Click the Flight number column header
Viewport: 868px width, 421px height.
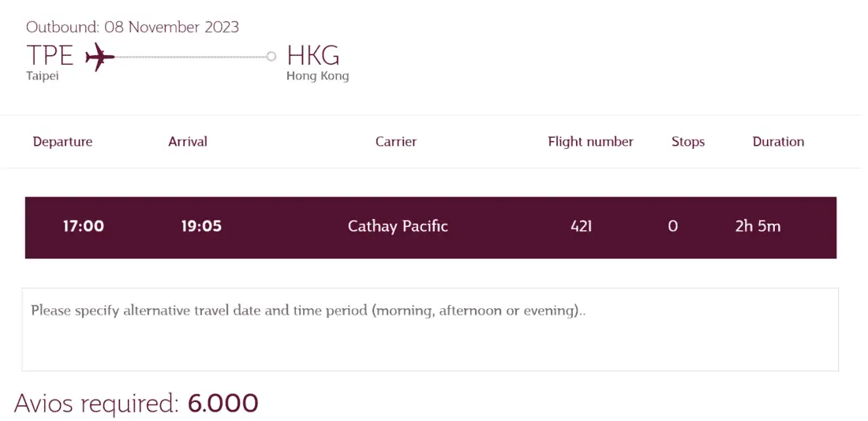tap(590, 142)
